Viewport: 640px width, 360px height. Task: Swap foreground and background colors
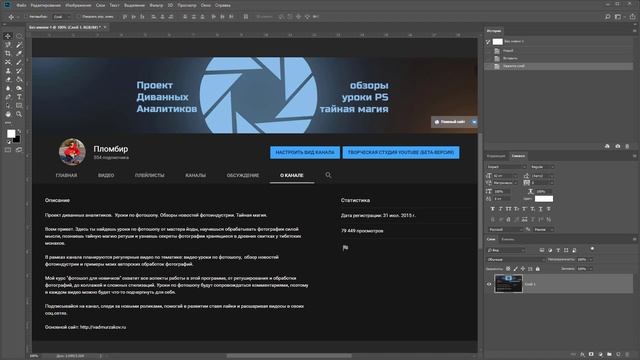pyautogui.click(x=19, y=131)
